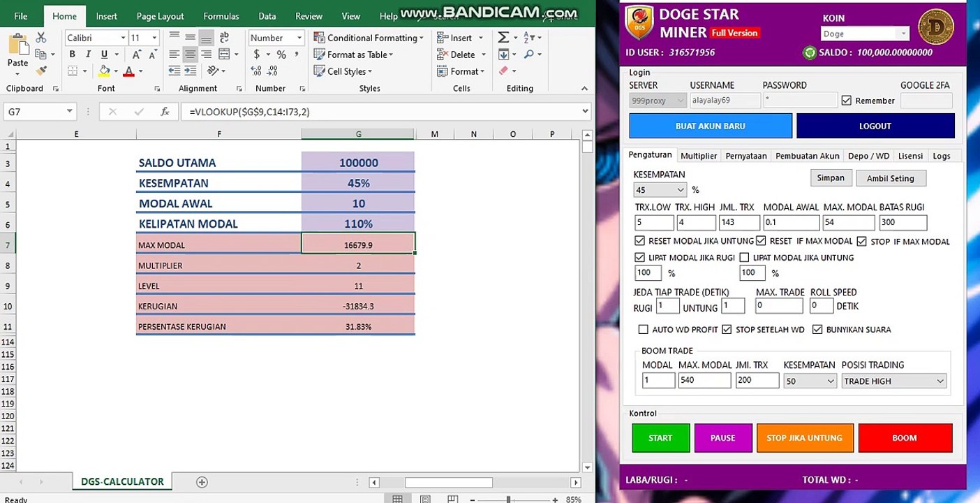This screenshot has width=980, height=503.
Task: Toggle the Remember checkbox in Login
Action: [847, 101]
